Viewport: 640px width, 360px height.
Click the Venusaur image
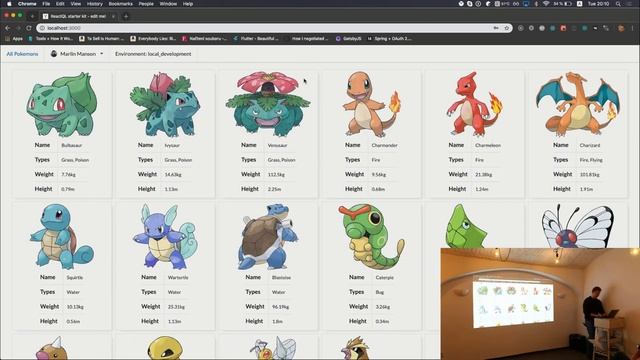click(268, 104)
